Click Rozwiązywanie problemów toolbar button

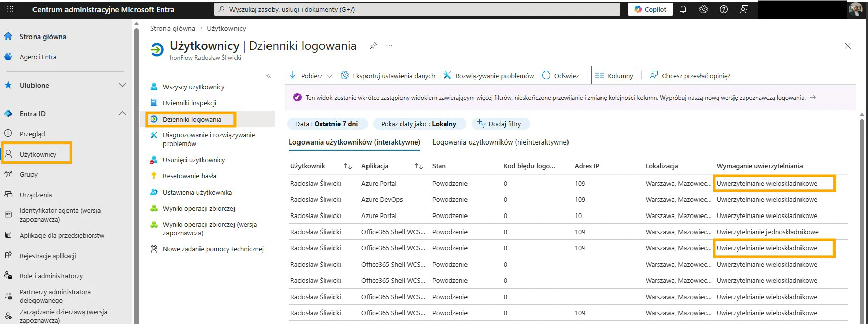tap(488, 76)
